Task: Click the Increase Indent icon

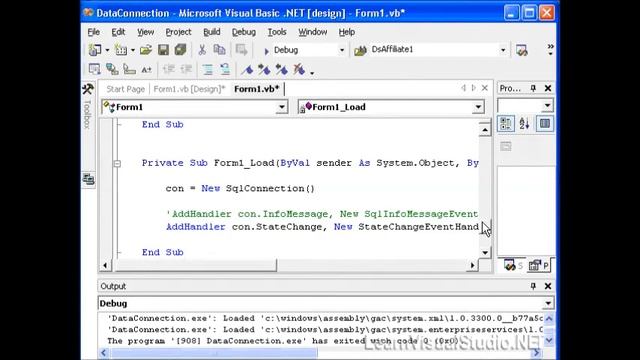Action: point(186,69)
